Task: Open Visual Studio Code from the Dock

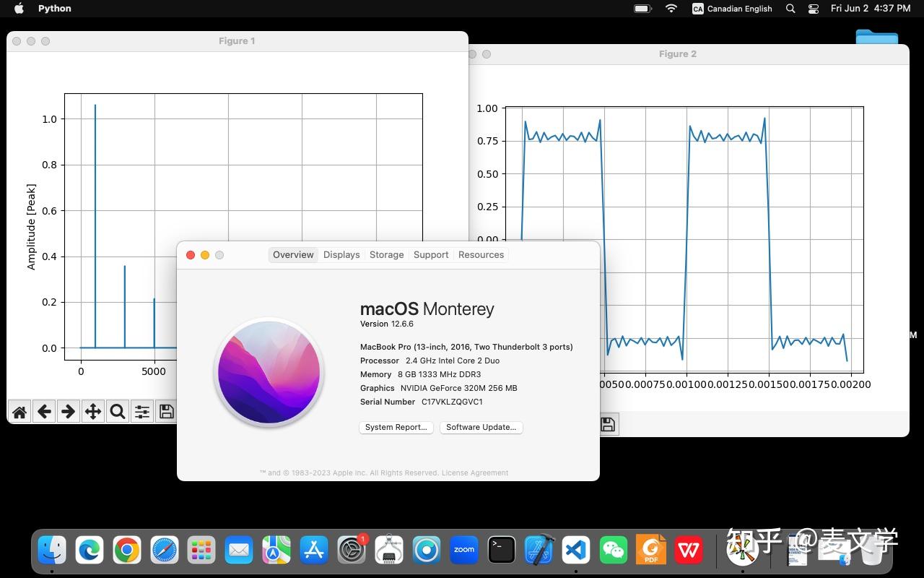Action: click(x=576, y=551)
